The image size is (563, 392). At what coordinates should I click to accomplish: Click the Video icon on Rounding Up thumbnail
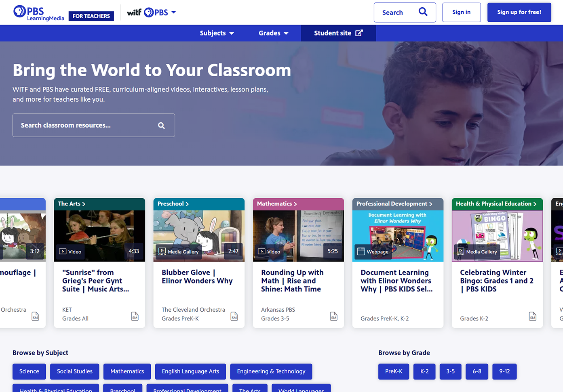pos(261,252)
